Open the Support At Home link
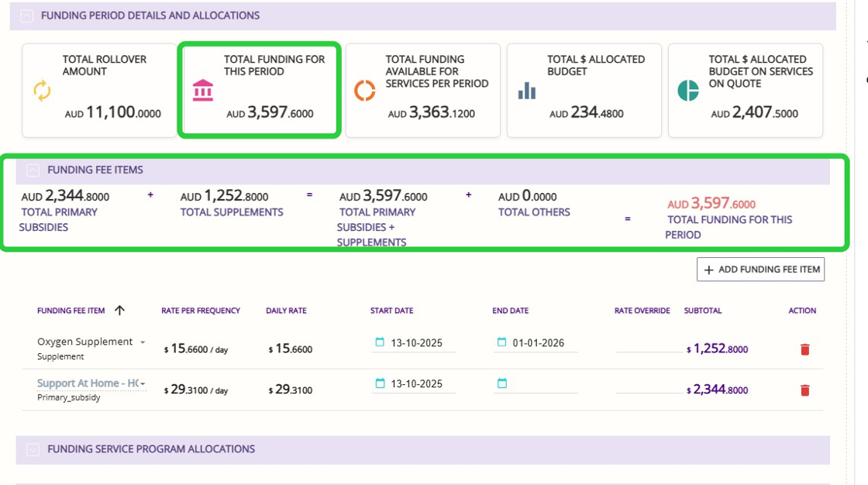The image size is (868, 485). pos(88,384)
